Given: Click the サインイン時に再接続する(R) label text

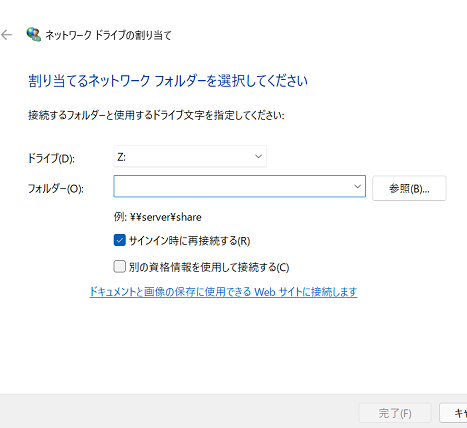Looking at the screenshot, I should pyautogui.click(x=189, y=240).
